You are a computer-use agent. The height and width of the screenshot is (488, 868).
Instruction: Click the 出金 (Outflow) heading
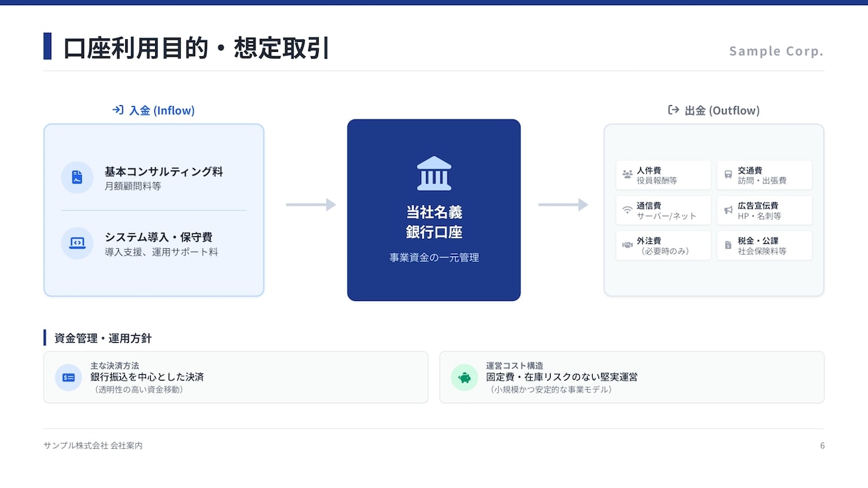pos(722,110)
